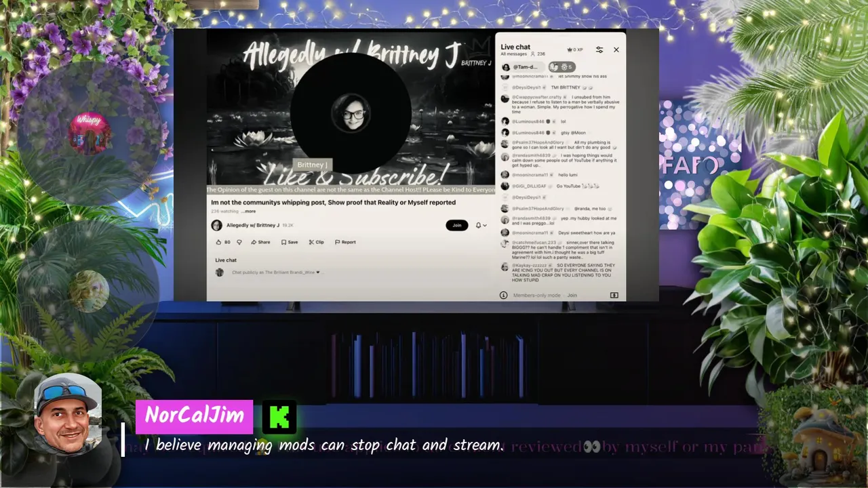Click the Brittney J name label in video
This screenshot has width=868, height=488.
pyautogui.click(x=313, y=165)
